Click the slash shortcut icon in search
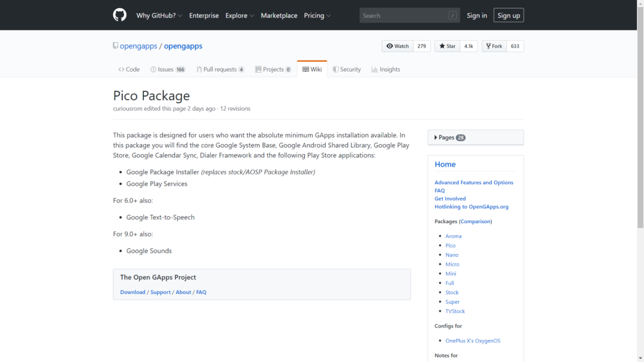The width and height of the screenshot is (644, 362). click(x=453, y=16)
